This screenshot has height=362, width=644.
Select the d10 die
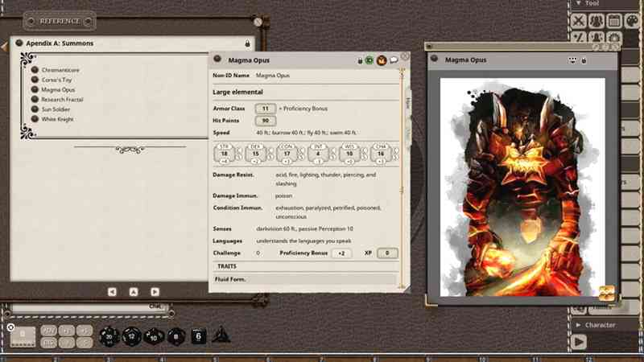154,337
